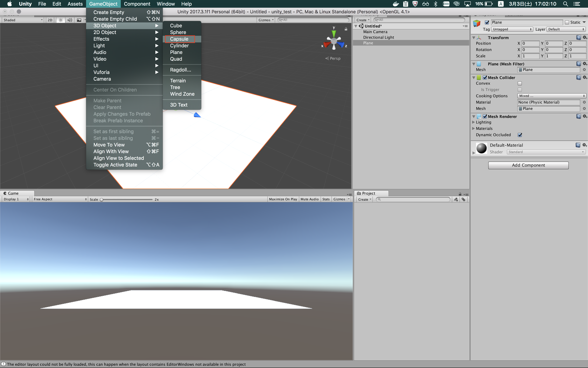Choose Cube in submenu
This screenshot has height=368, width=588.
pos(182,26)
